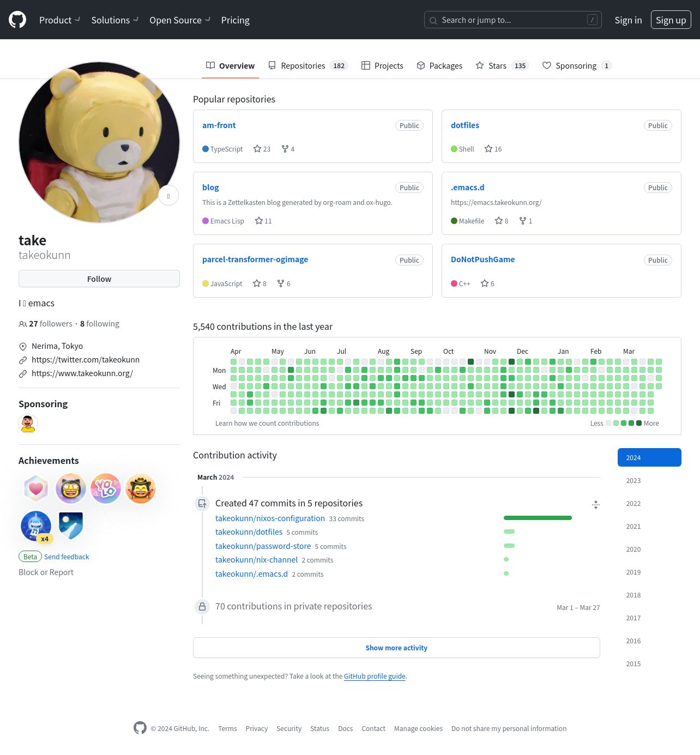Select year 2020 in activity filter
This screenshot has height=755, width=700.
click(649, 549)
